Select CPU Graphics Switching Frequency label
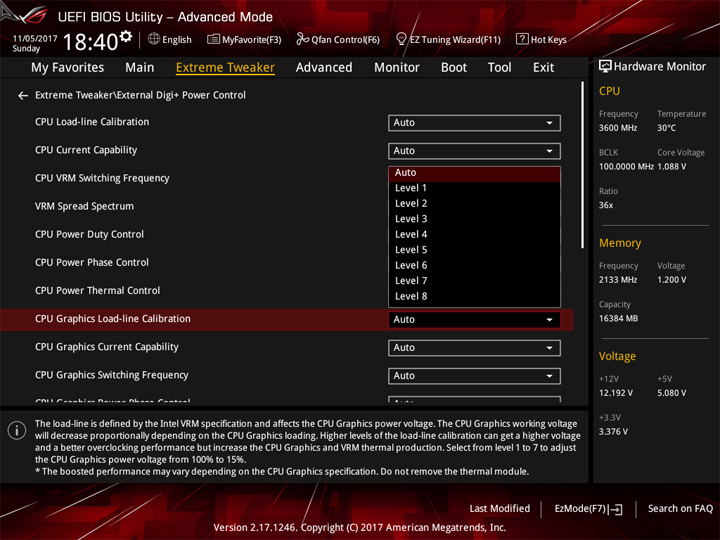 pyautogui.click(x=112, y=375)
